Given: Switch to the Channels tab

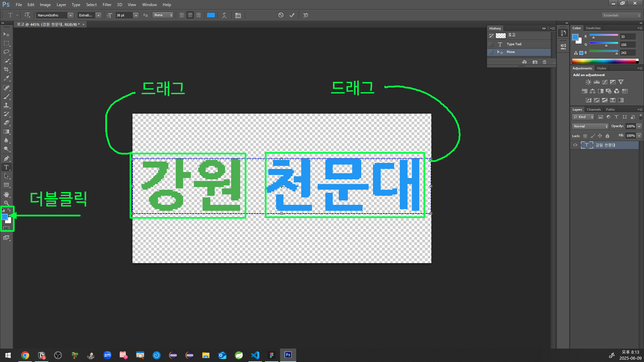Looking at the screenshot, I should point(594,110).
